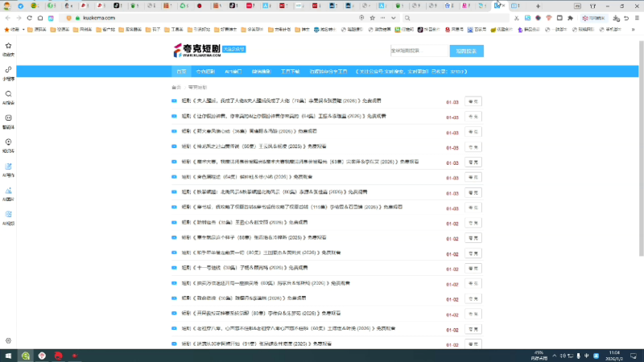Click the 首页 breadcrumb link
The image size is (644, 362).
coord(175,88)
